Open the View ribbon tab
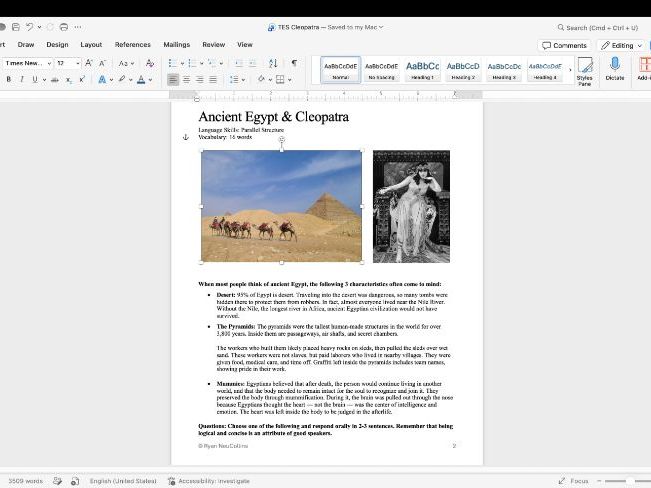This screenshot has height=488, width=651. click(x=245, y=44)
